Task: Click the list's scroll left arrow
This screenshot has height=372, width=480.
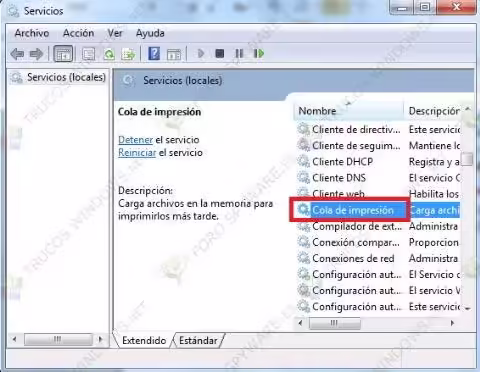Action: tap(301, 323)
